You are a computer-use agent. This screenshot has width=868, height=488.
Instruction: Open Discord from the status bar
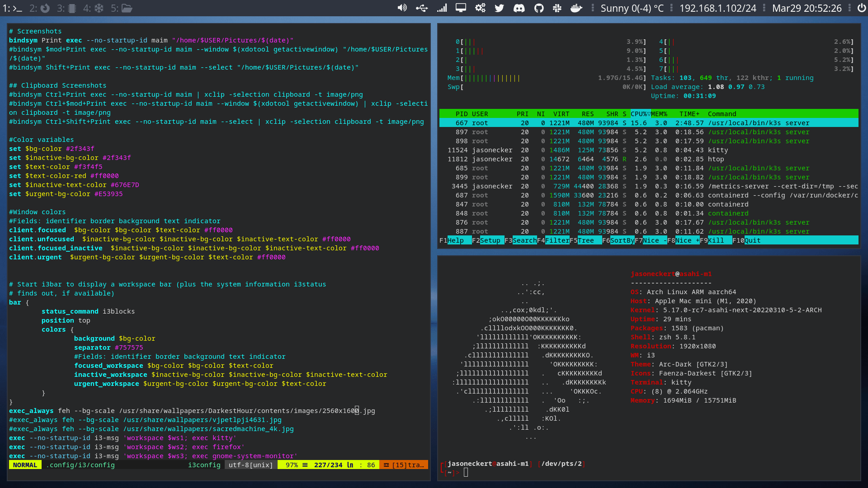(519, 8)
